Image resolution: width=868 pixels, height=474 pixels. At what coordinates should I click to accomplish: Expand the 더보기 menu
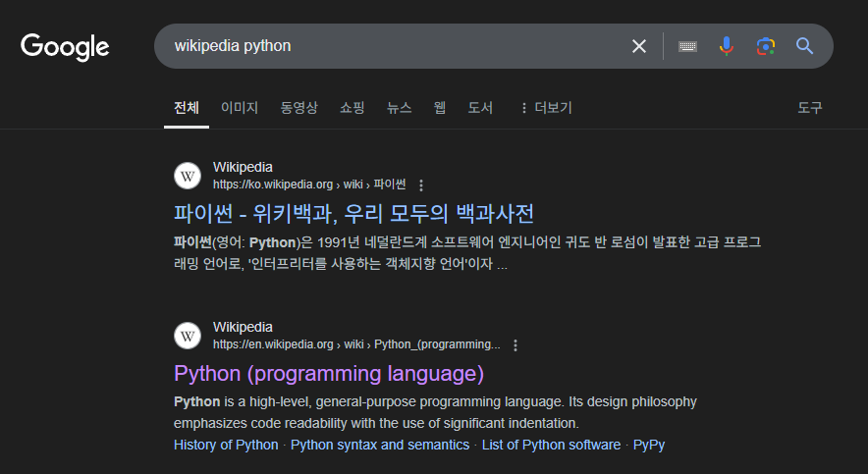(546, 107)
